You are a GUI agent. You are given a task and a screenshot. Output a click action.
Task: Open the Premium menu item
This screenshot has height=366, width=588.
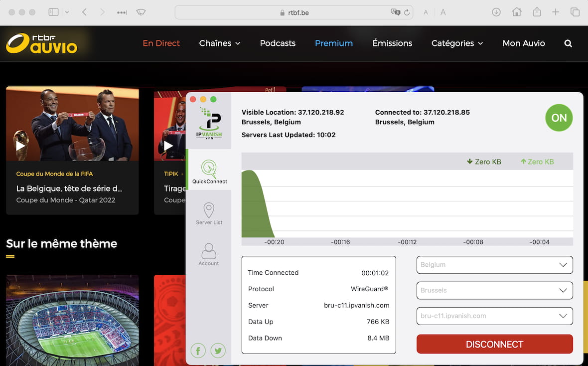[334, 43]
